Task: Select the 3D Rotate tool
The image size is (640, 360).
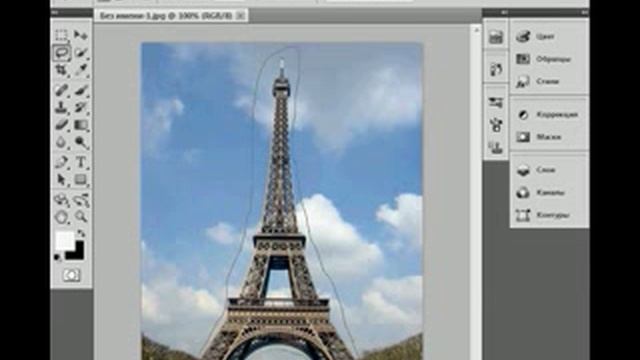Action: [x=61, y=200]
